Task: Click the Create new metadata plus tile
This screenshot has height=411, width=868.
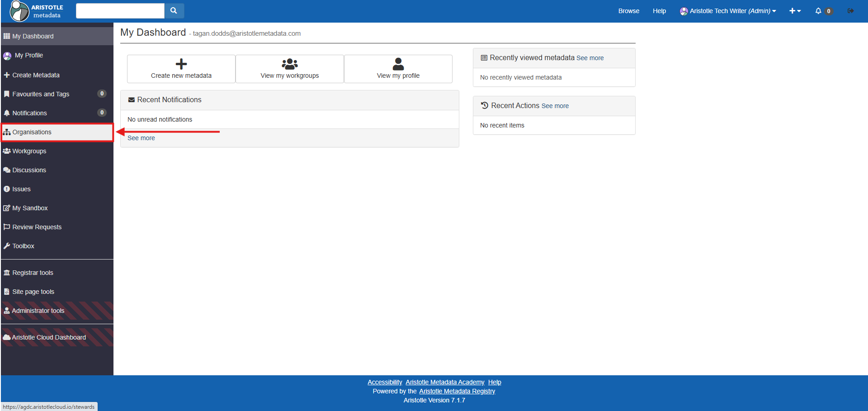Action: (181, 69)
